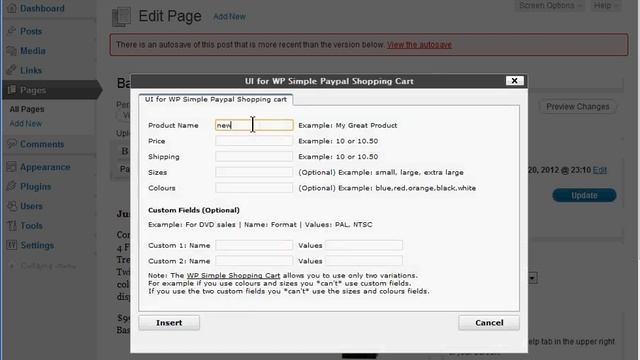Select the UI for WP Simple Paypal Shopping cart tab
This screenshot has width=640, height=360.
tap(216, 100)
